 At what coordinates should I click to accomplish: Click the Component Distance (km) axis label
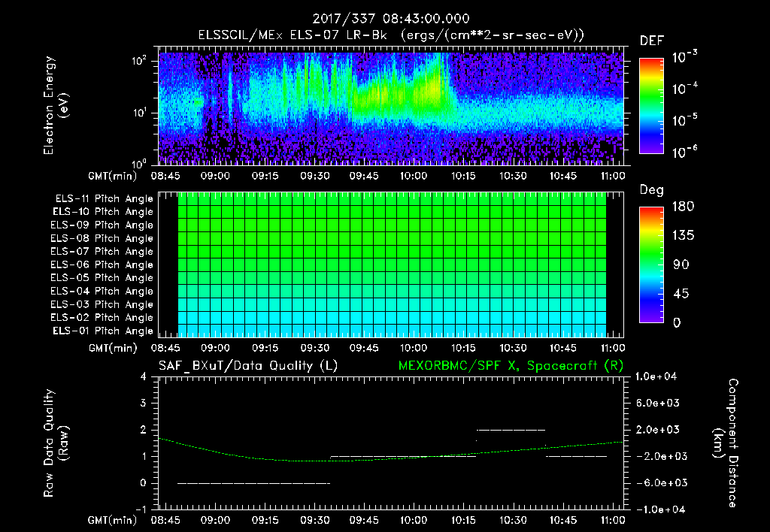point(726,443)
